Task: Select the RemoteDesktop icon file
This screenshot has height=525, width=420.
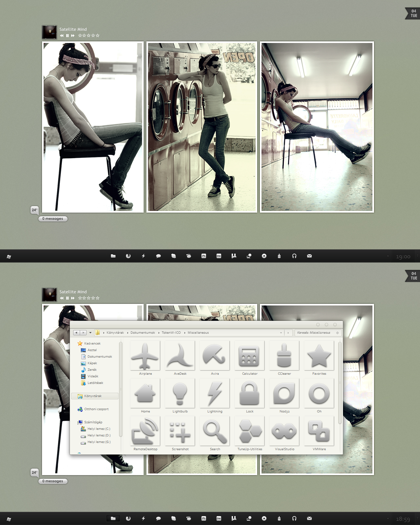Action: pos(145,433)
